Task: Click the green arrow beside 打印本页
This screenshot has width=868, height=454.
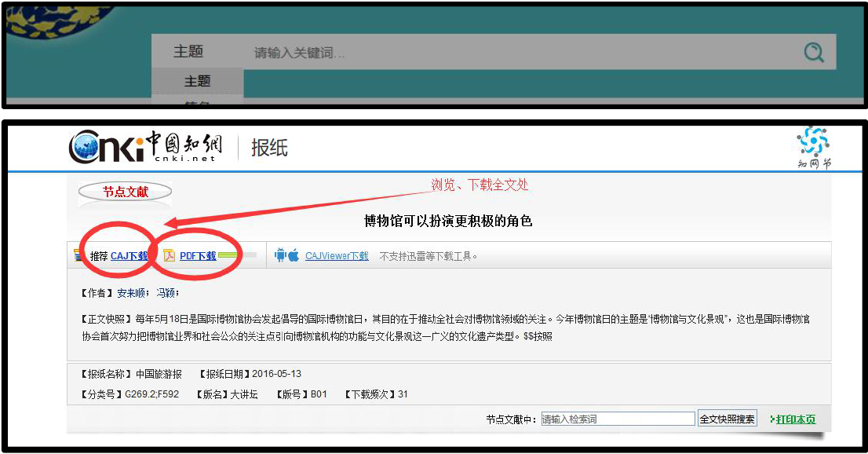Action: 772,419
